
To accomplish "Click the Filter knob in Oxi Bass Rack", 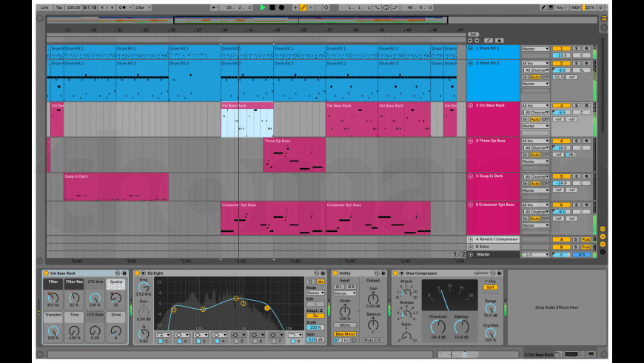I will click(53, 297).
